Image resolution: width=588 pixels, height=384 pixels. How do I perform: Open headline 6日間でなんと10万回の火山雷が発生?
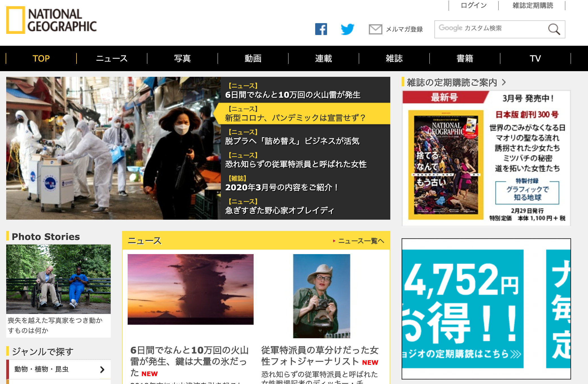[293, 95]
